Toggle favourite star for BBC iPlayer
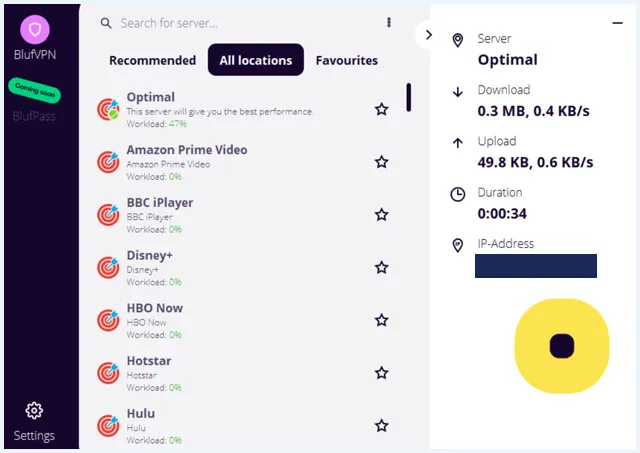 pos(382,215)
